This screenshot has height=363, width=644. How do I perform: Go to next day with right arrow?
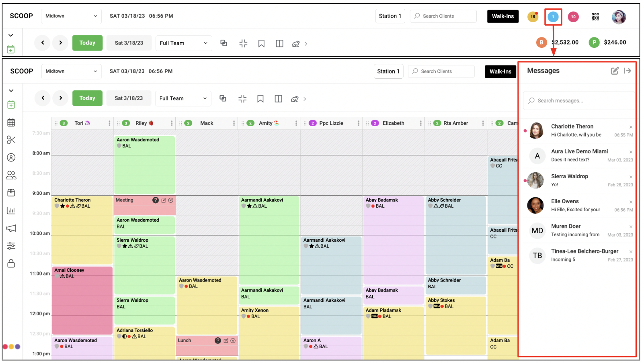(x=61, y=98)
